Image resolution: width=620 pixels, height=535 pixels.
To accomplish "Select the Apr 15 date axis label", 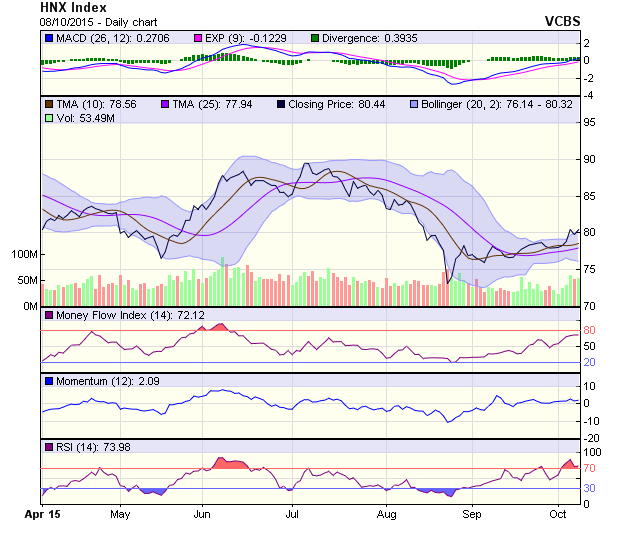I will click(42, 515).
